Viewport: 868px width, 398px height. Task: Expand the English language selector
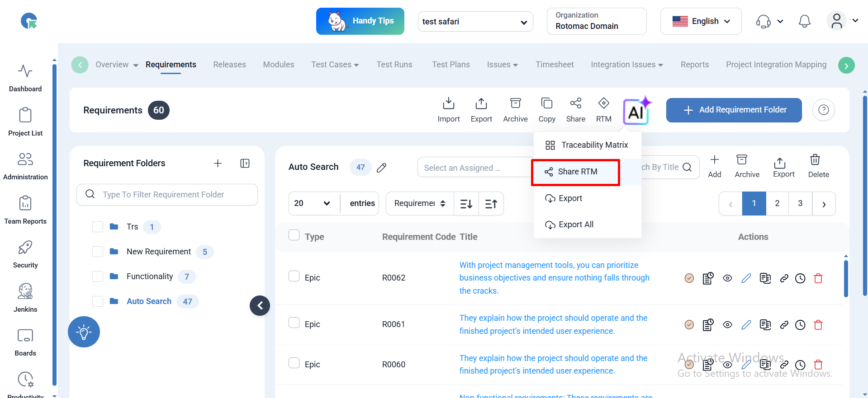(701, 21)
